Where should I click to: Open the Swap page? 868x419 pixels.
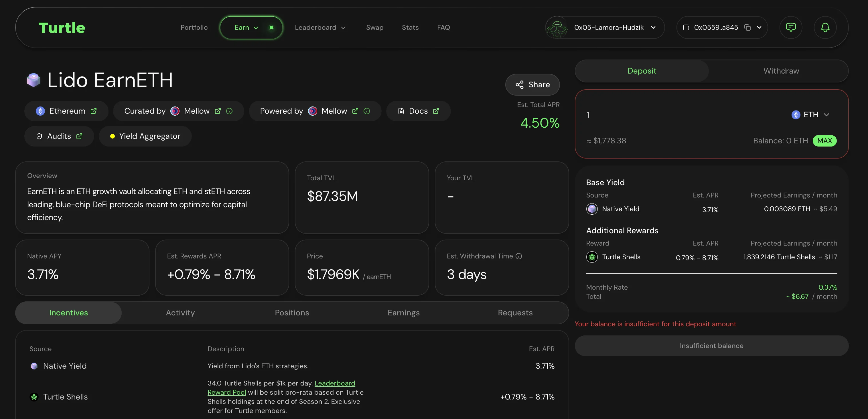click(x=375, y=28)
